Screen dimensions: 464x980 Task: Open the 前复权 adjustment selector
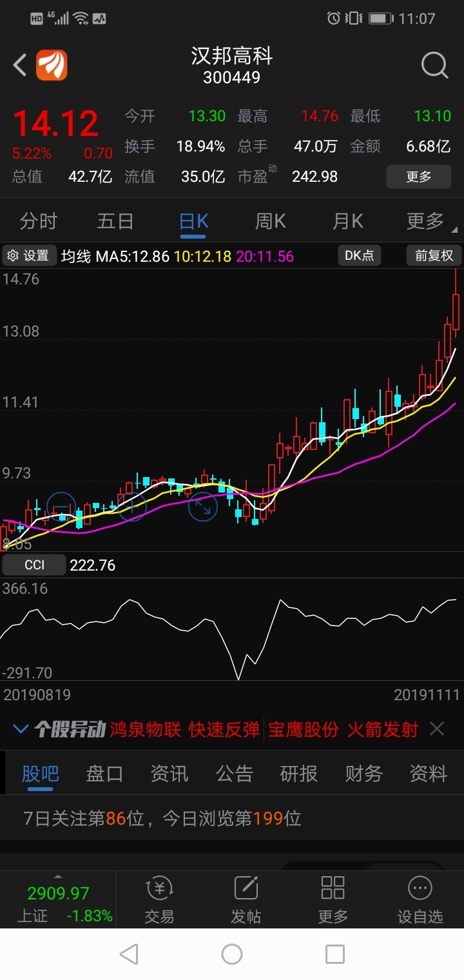click(434, 256)
